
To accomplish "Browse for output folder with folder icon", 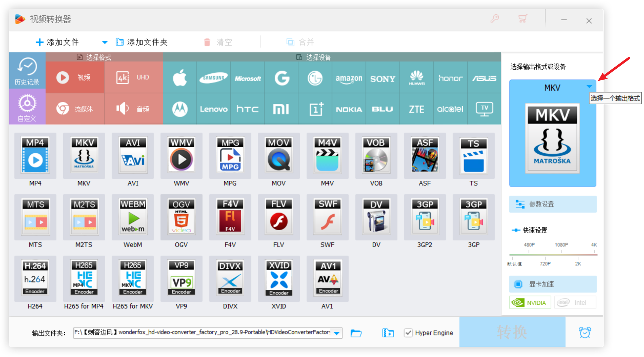I will point(356,333).
